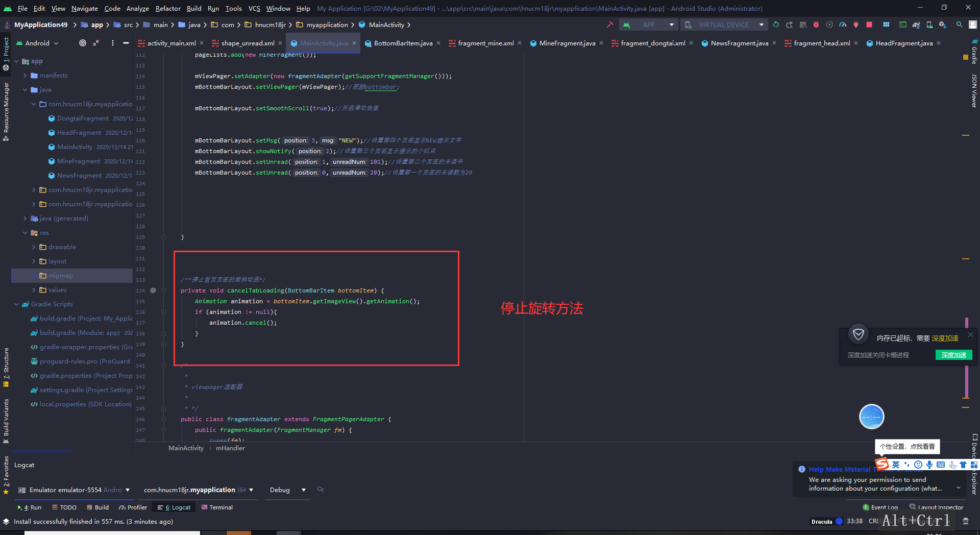The width and height of the screenshot is (980, 535).
Task: Open the project panel options dots menu
Action: pos(112,43)
